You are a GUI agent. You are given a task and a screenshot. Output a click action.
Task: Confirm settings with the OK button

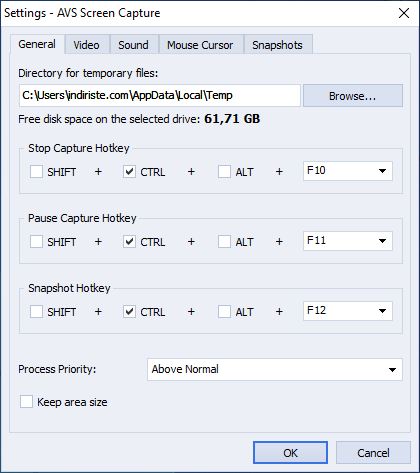click(290, 453)
